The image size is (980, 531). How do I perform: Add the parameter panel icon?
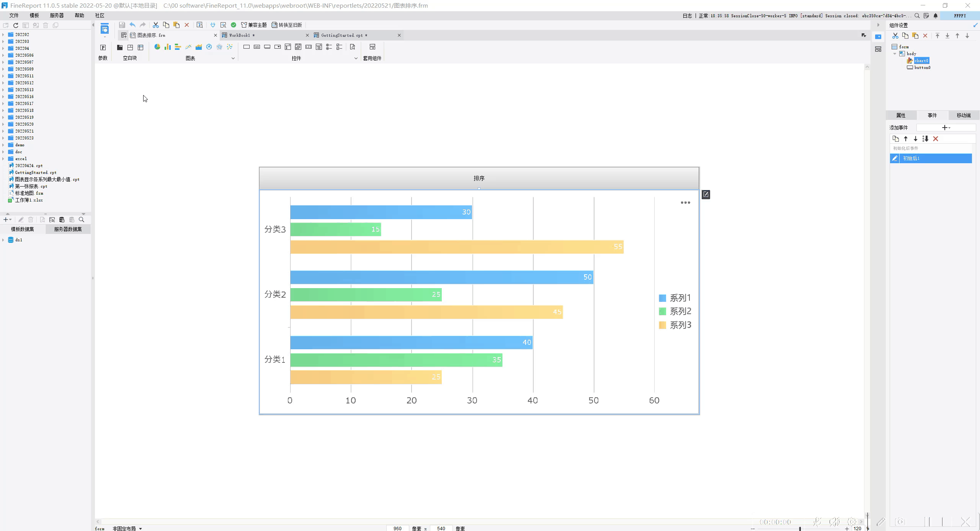pos(103,48)
